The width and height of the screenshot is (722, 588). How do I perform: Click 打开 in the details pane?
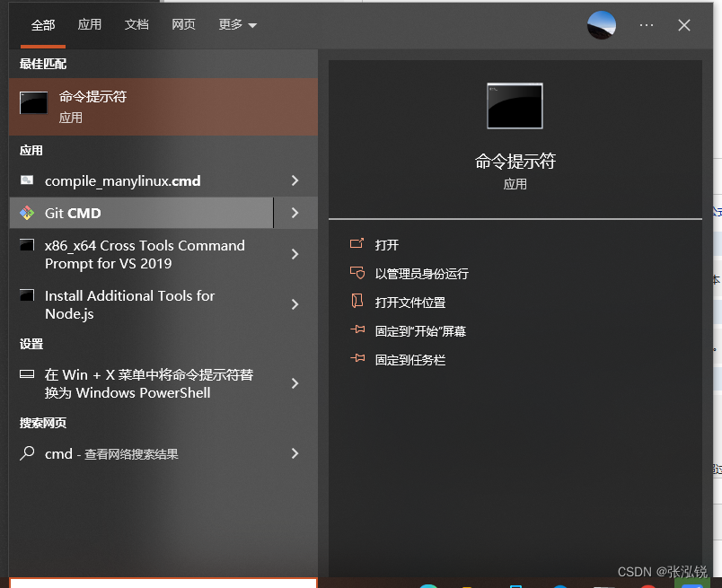[x=387, y=244]
